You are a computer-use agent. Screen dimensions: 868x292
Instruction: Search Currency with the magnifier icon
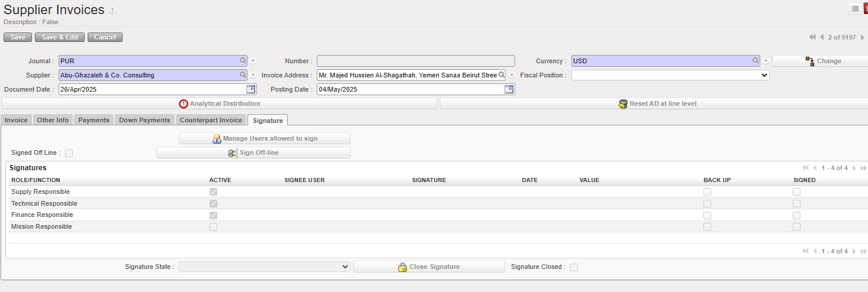tap(756, 61)
